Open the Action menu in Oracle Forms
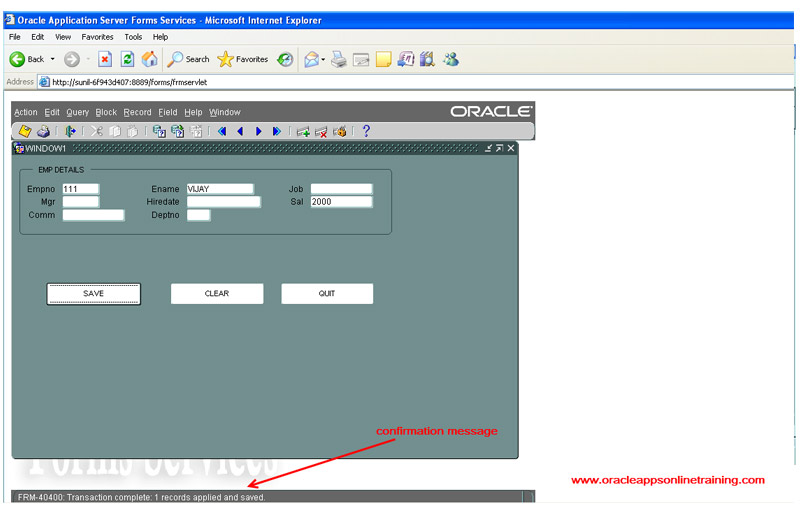 (x=26, y=112)
